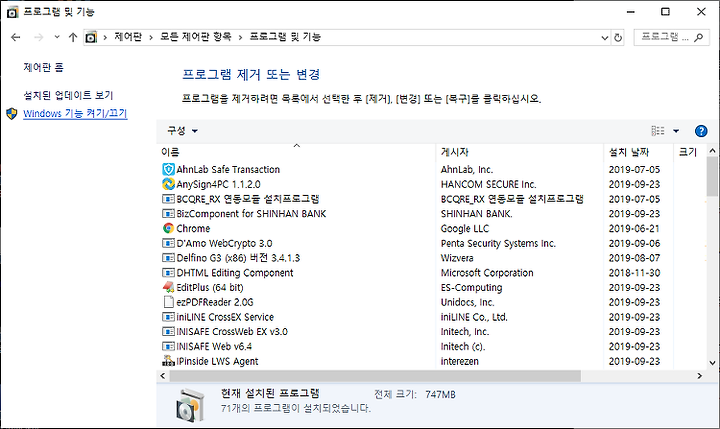
Task: Click the publisher Wizvera
Action: pyautogui.click(x=457, y=258)
